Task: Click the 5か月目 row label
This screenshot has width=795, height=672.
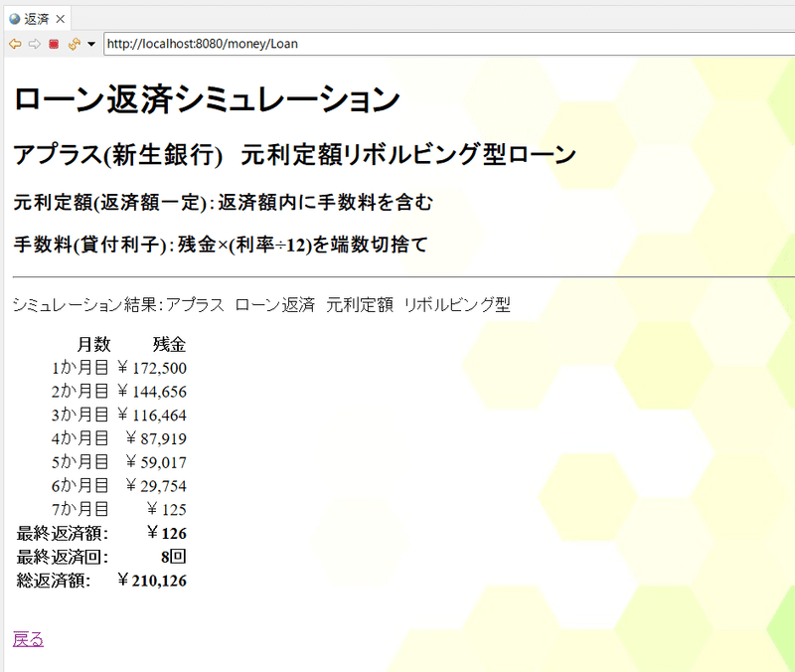Action: [79, 462]
